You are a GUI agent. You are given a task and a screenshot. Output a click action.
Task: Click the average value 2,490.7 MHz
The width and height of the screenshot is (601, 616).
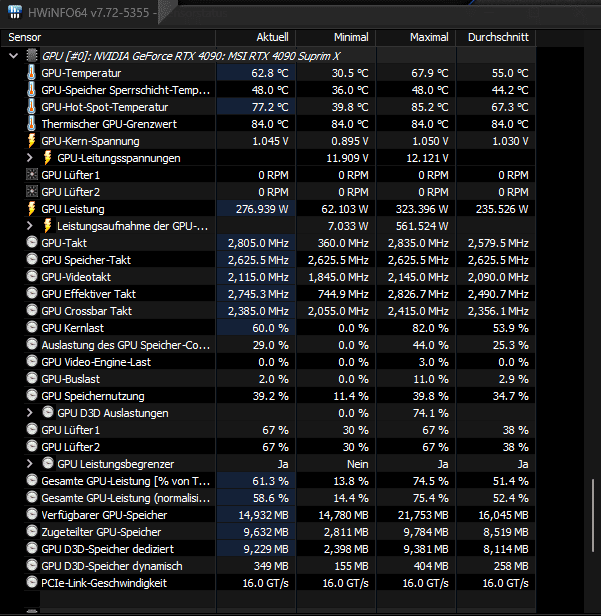click(x=498, y=294)
